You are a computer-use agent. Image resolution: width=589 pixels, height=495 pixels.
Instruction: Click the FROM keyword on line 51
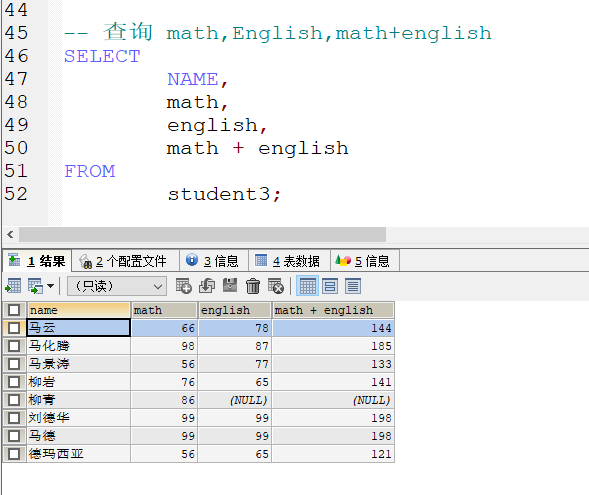tap(90, 171)
